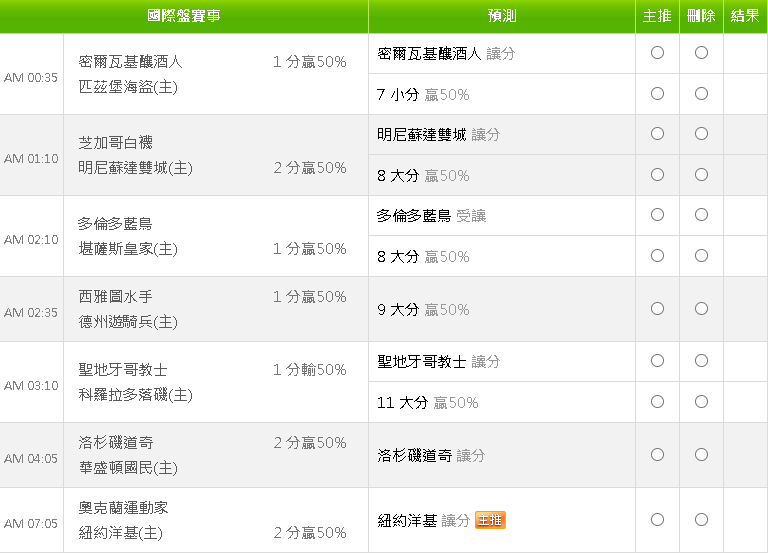Click the orange 主推 badge beside 紐約洋基
This screenshot has width=768, height=553.
click(x=490, y=520)
